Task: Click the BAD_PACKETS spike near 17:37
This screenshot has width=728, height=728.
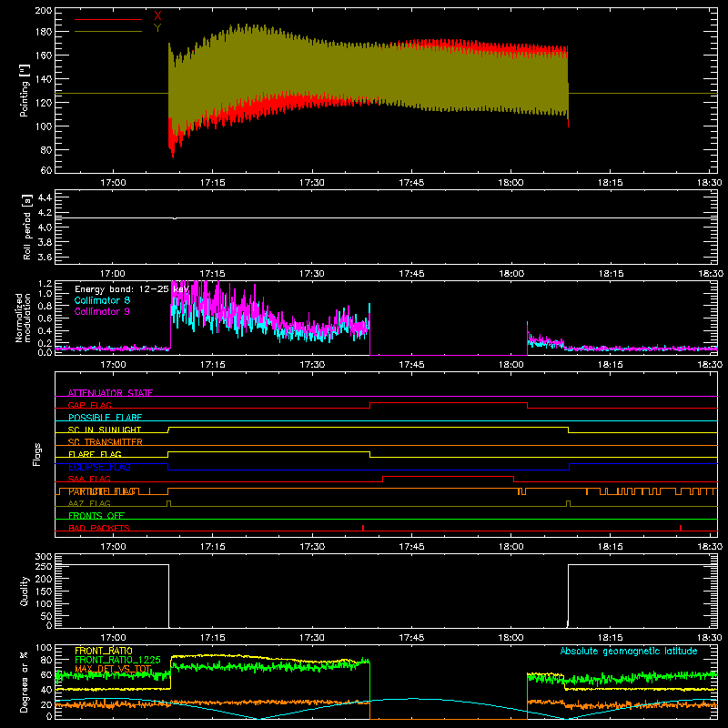Action: pos(363,528)
